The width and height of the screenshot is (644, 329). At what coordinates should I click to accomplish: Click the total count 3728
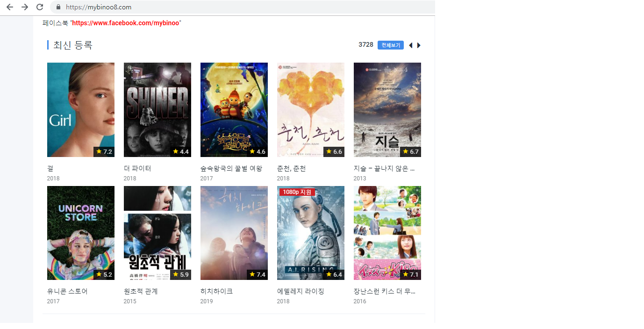coord(366,45)
